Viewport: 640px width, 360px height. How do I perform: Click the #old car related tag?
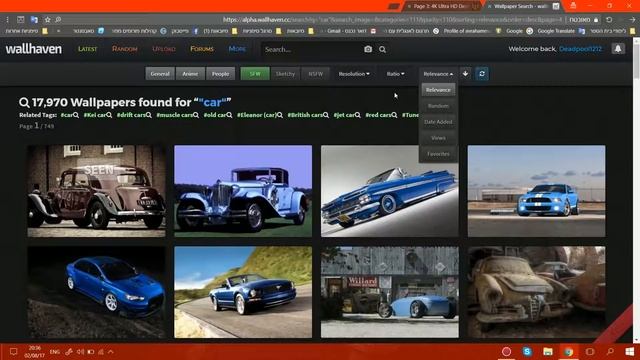coord(215,115)
